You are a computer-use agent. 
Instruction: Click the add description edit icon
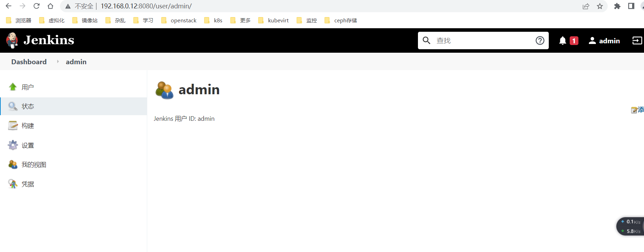634,110
